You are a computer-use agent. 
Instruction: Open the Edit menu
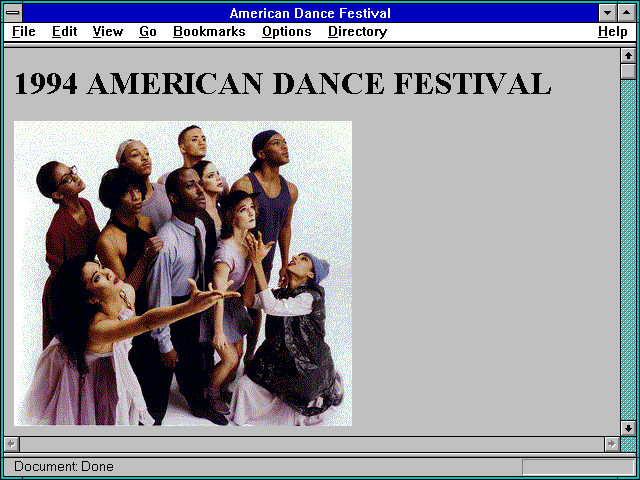tap(64, 32)
